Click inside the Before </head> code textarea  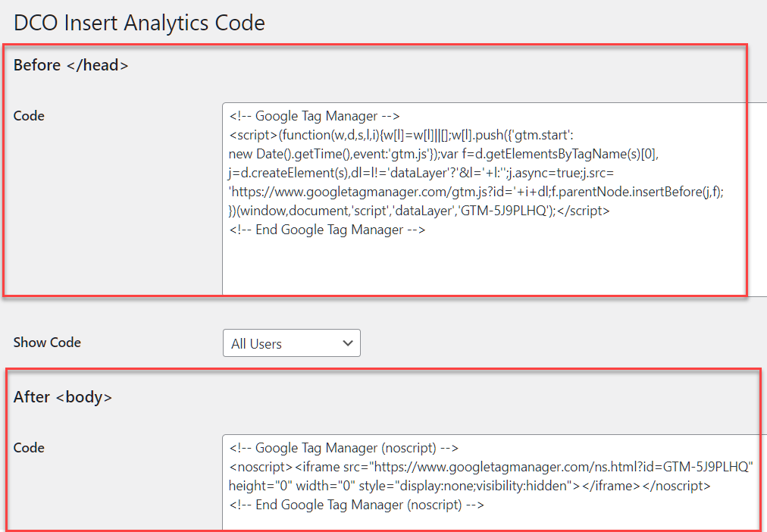(495, 199)
